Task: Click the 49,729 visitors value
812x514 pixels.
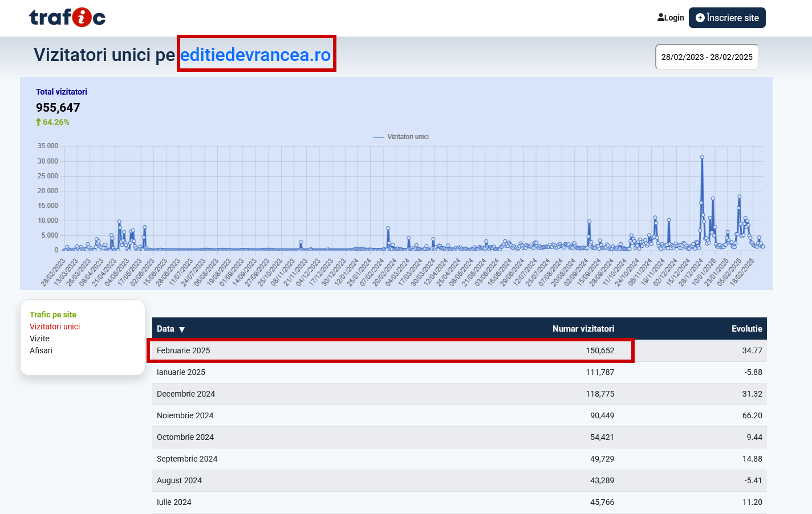Action: point(602,459)
